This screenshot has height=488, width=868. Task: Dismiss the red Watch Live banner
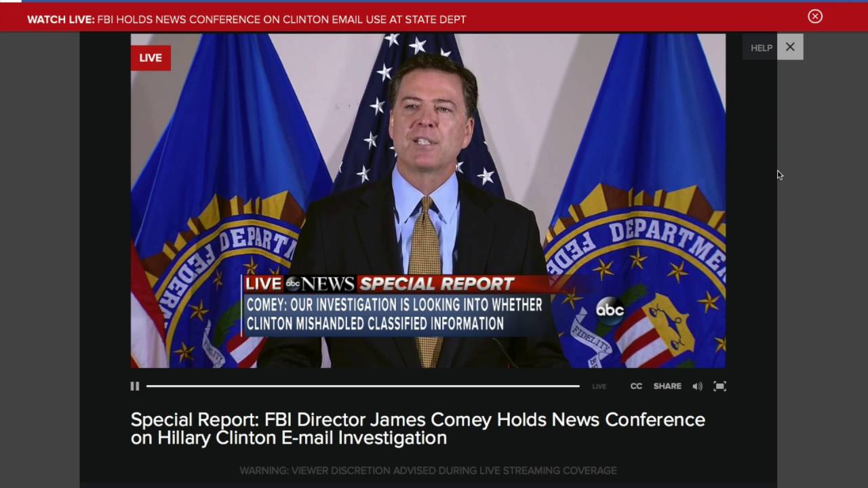(x=815, y=16)
